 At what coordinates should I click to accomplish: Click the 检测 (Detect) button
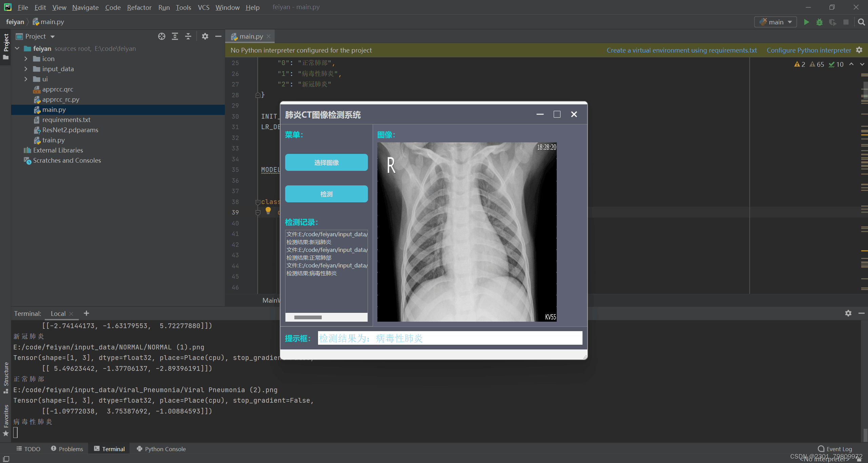pyautogui.click(x=326, y=194)
